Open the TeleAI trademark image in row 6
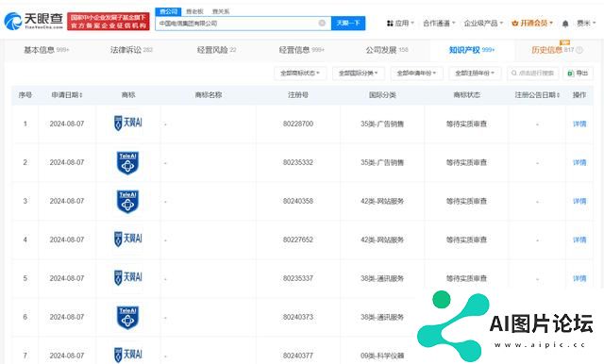 (128, 318)
